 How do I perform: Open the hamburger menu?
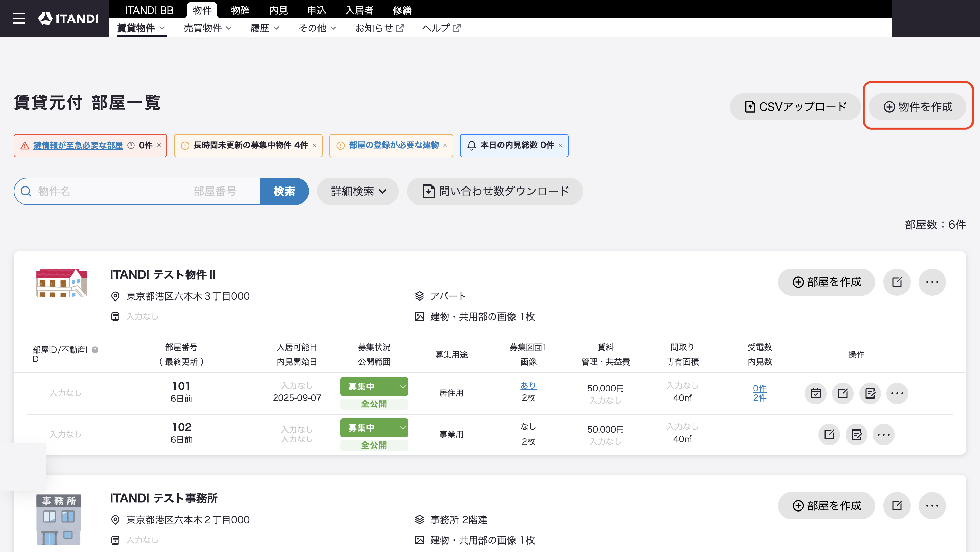point(19,18)
